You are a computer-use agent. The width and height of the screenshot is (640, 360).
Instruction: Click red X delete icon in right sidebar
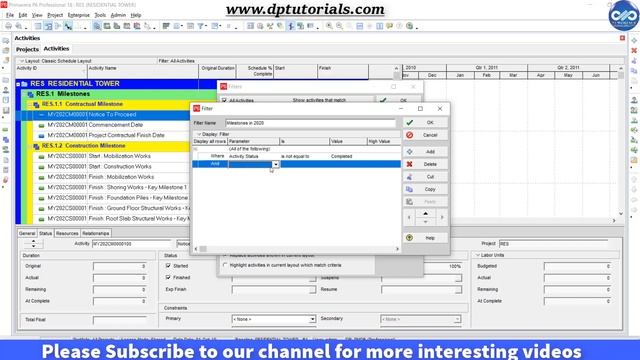click(x=634, y=51)
